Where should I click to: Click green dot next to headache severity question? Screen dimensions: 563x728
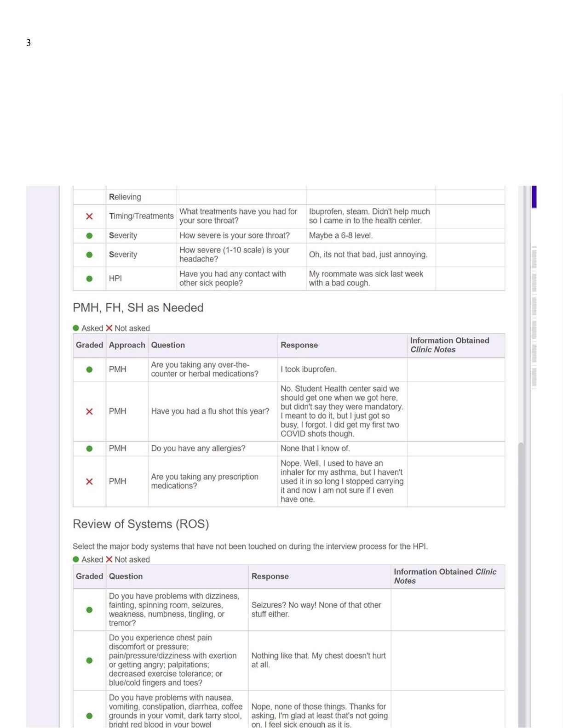(x=89, y=255)
